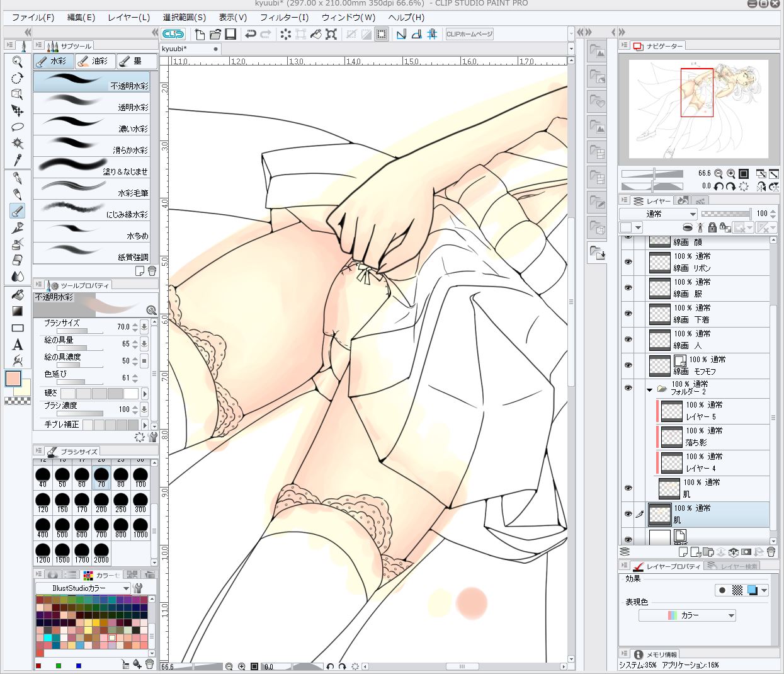Open the レイヤー(L) menu
This screenshot has width=784, height=674.
tap(128, 17)
